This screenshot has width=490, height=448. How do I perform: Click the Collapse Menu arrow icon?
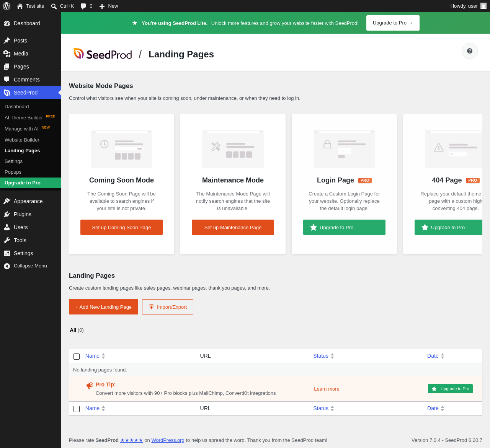[7, 266]
